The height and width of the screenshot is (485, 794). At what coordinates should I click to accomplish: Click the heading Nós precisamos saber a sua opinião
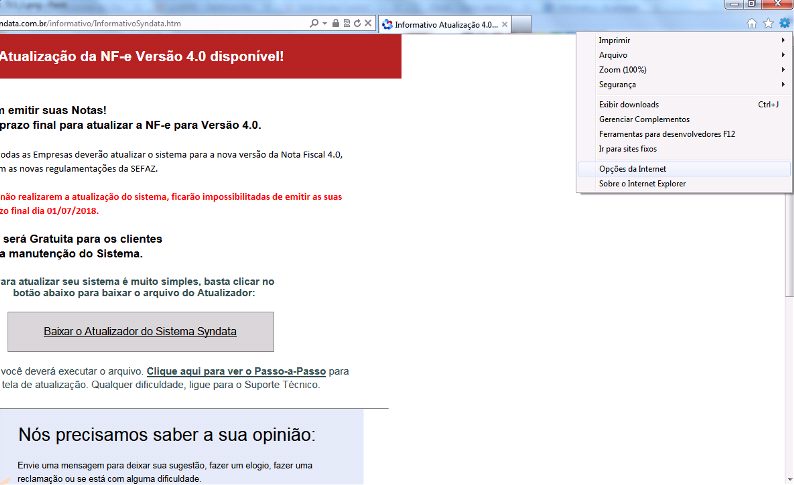pyautogui.click(x=167, y=434)
